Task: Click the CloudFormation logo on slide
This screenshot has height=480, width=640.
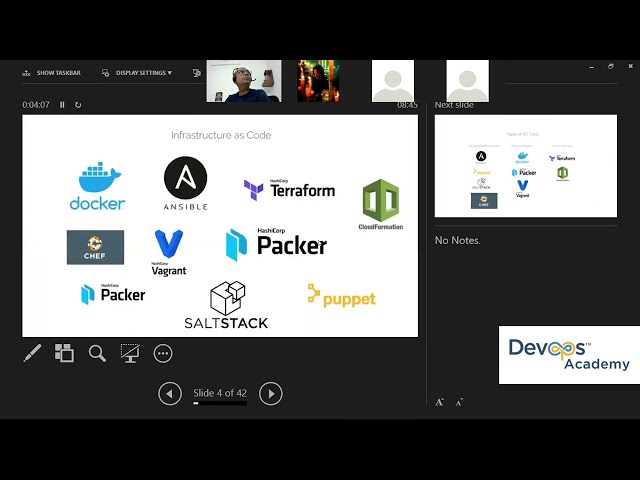Action: coord(381,204)
